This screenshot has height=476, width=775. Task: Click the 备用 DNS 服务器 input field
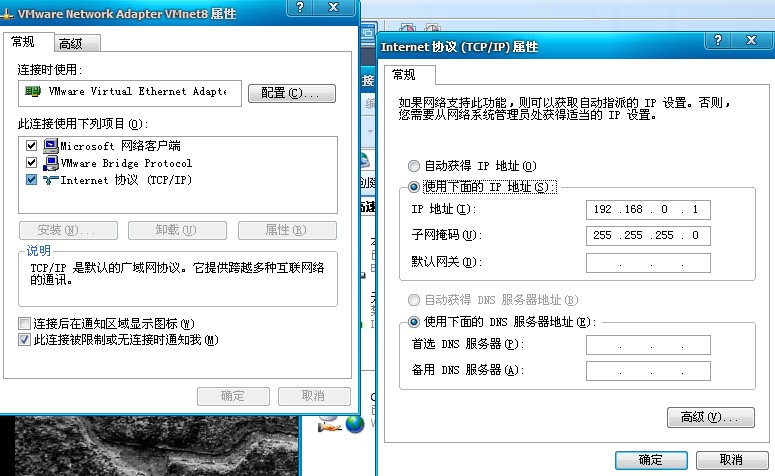click(x=648, y=370)
